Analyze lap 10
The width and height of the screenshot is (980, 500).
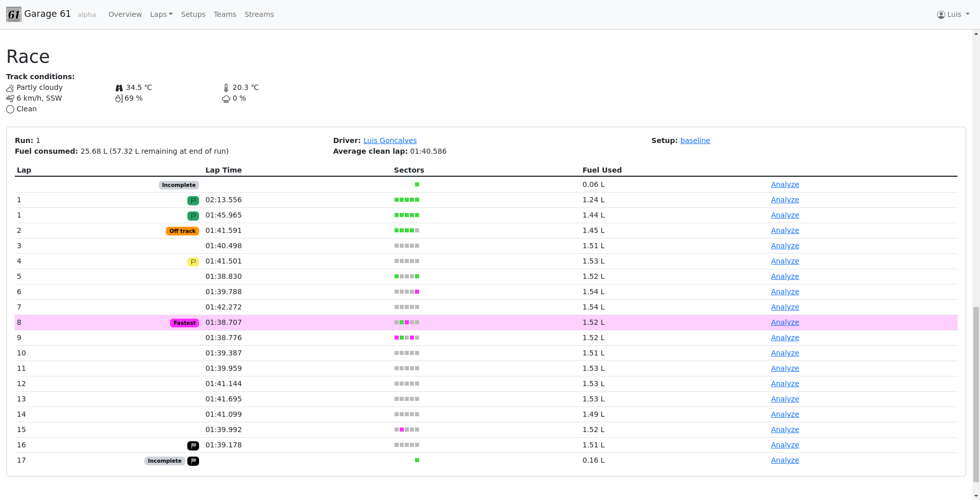coord(785,353)
